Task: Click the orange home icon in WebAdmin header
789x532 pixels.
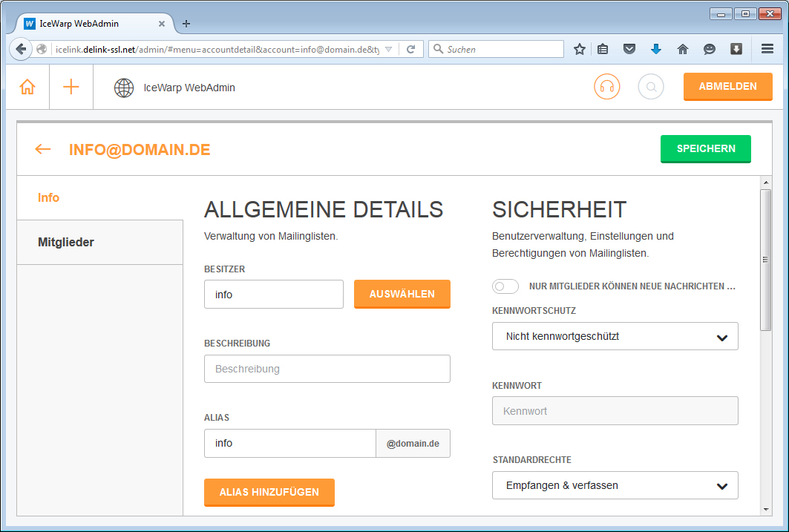Action: pos(27,87)
